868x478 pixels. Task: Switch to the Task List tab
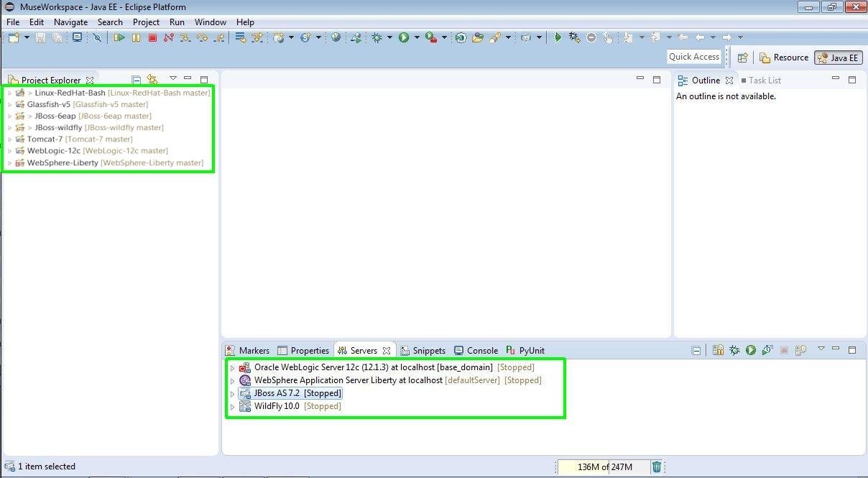coord(760,81)
